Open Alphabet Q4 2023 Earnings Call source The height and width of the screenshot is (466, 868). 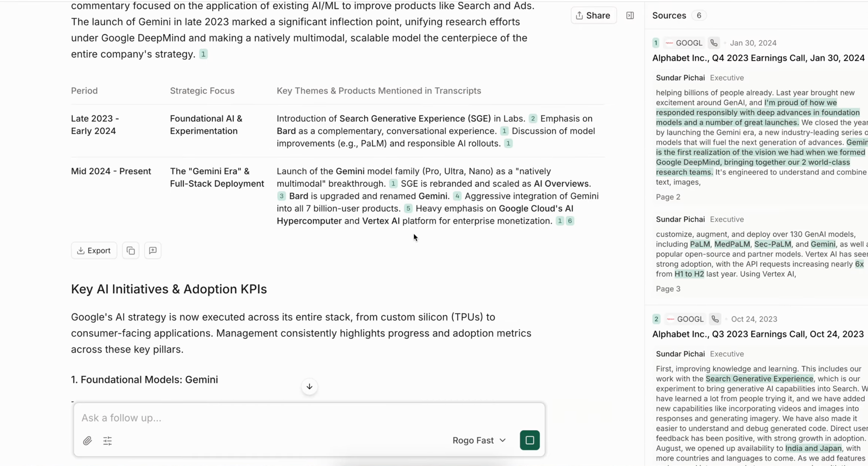[758, 58]
